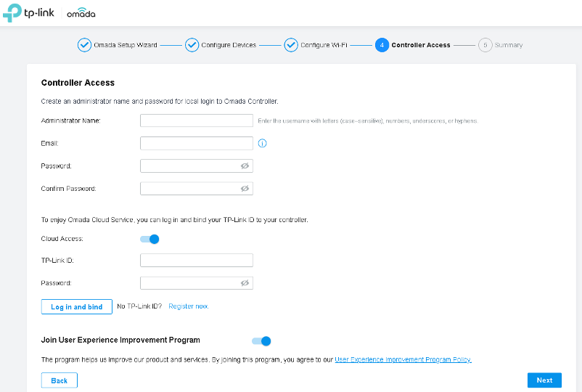Click the 'Controller Access' page heading

78,83
